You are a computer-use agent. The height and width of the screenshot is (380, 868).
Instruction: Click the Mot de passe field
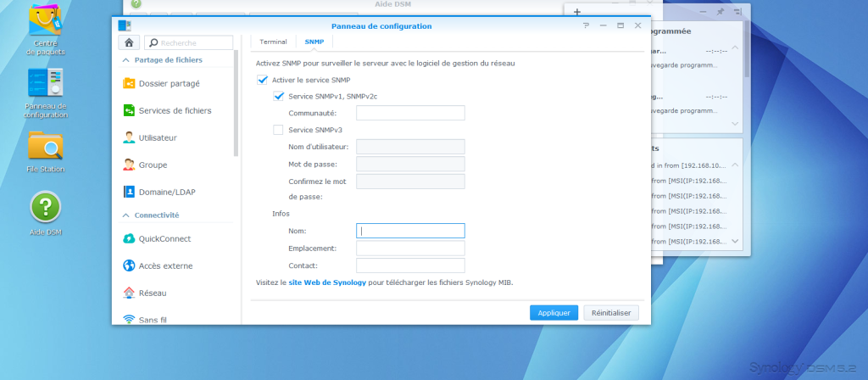(x=410, y=164)
